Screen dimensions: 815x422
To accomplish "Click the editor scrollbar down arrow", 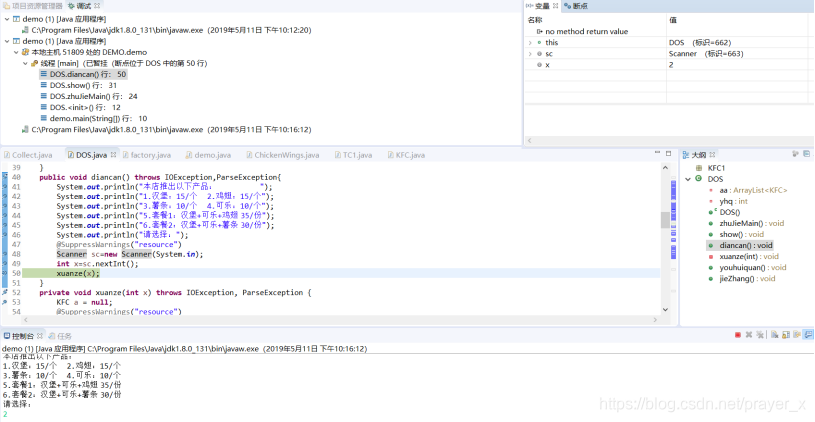I will [x=665, y=310].
